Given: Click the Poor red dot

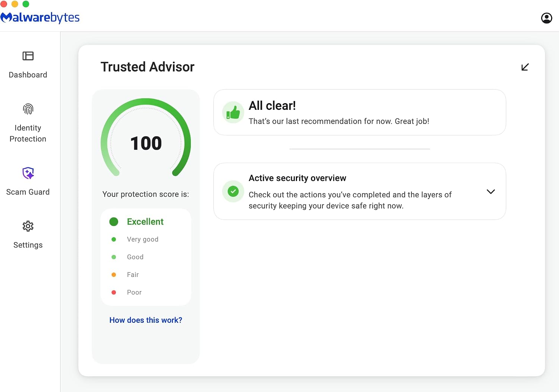Looking at the screenshot, I should pos(114,293).
